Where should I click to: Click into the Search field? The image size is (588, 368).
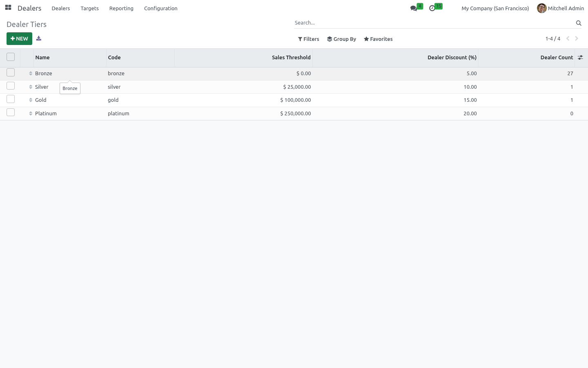tap(434, 23)
